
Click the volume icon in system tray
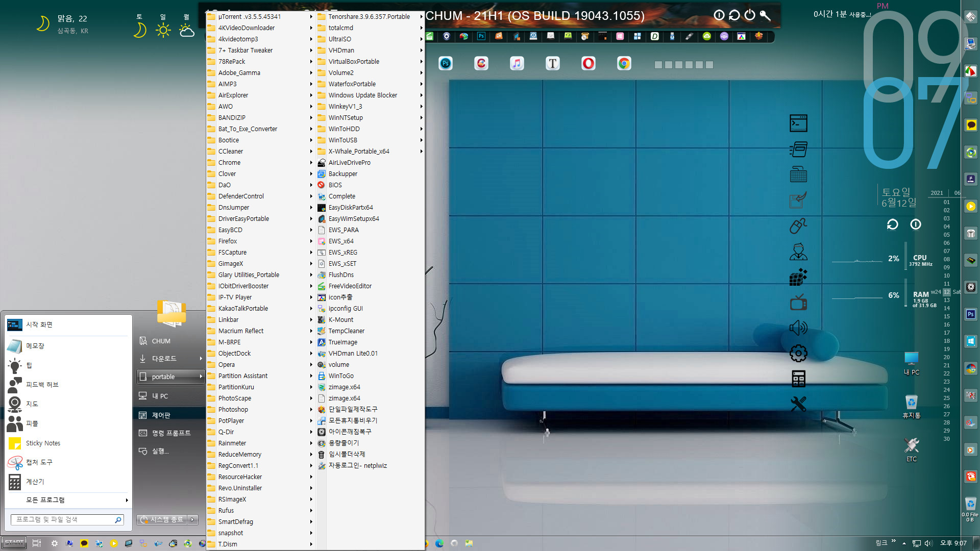pos(928,543)
